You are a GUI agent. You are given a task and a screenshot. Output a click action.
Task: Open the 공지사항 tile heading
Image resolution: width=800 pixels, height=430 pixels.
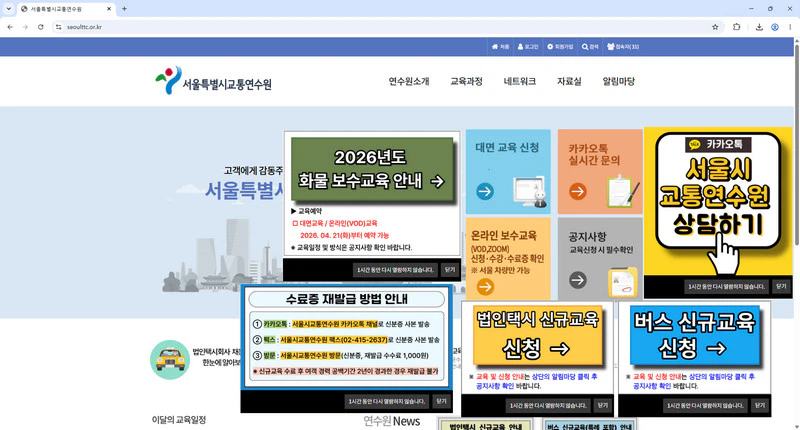coord(587,237)
